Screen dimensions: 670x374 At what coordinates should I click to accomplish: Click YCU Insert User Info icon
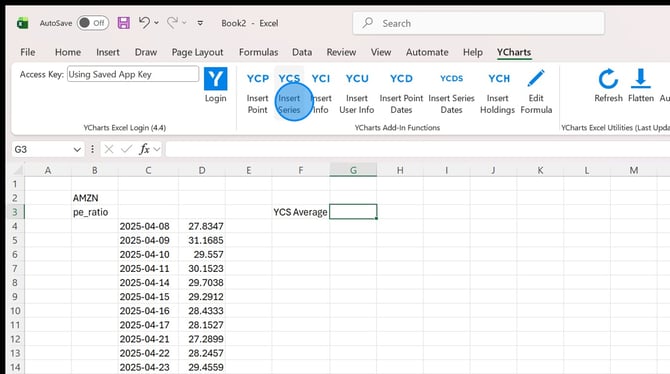[357, 79]
